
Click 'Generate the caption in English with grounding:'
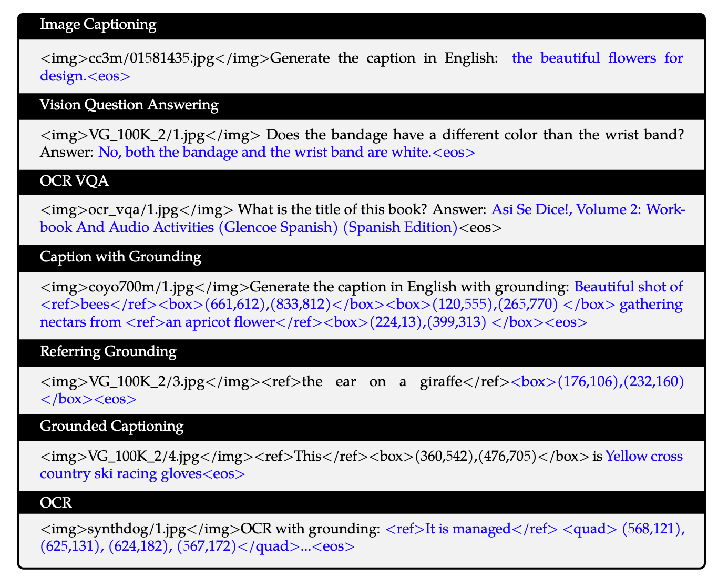click(409, 287)
